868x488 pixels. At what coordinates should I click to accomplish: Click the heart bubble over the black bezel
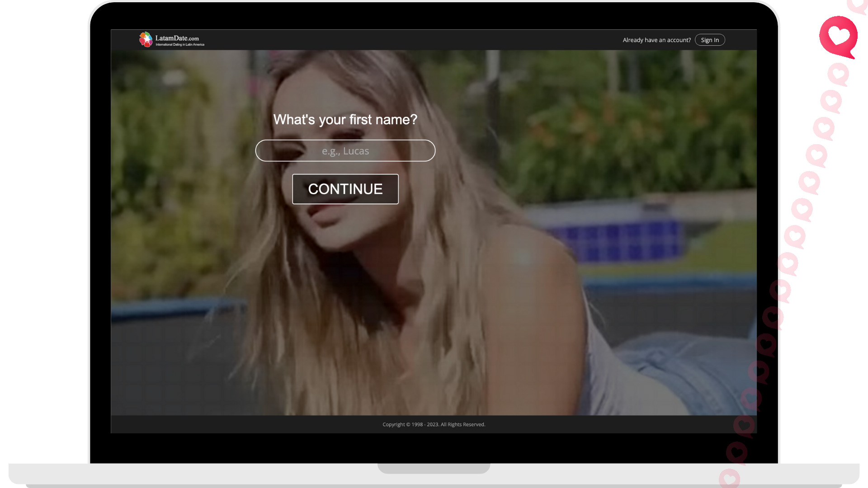click(737, 452)
